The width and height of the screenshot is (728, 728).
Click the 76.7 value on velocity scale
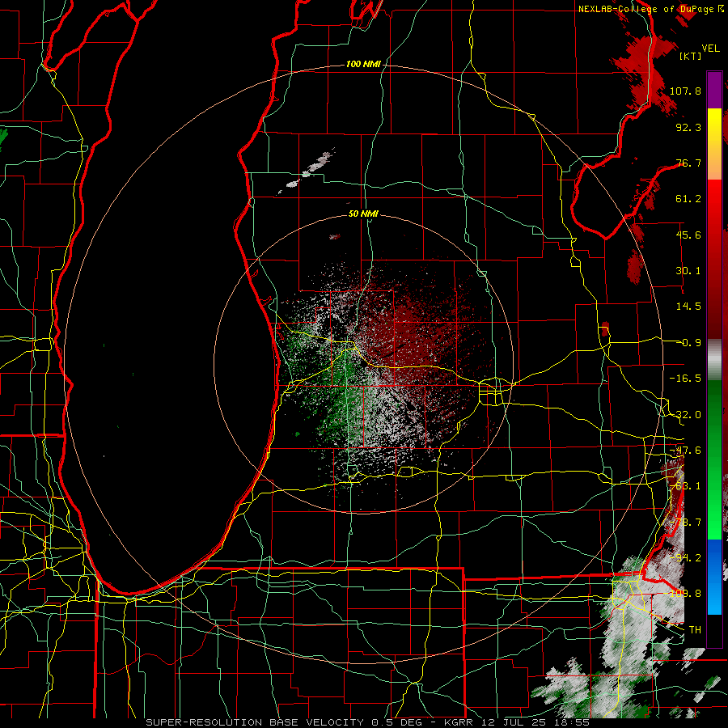pyautogui.click(x=688, y=163)
